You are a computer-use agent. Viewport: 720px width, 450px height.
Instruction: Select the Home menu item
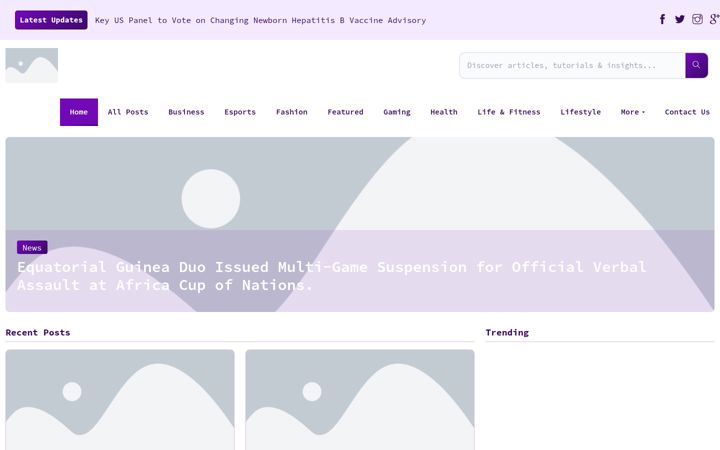79,112
